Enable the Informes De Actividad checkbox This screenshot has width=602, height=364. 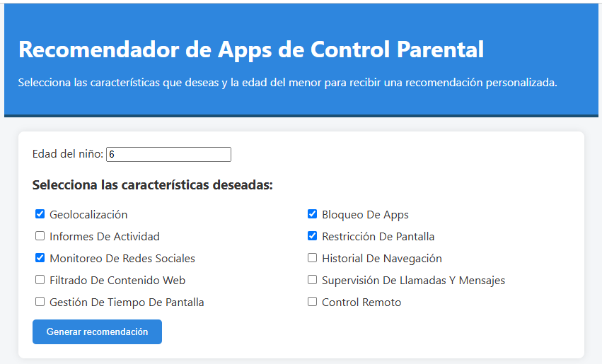(x=40, y=236)
